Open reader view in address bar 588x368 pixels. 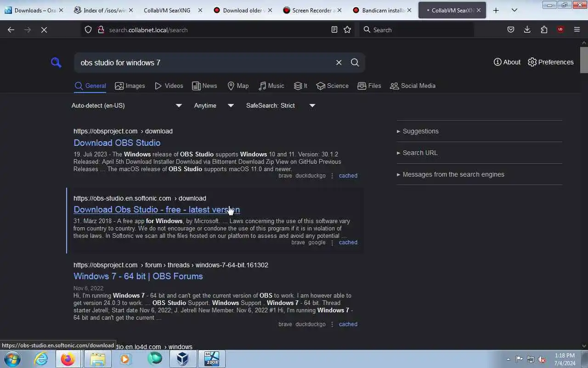(x=334, y=29)
